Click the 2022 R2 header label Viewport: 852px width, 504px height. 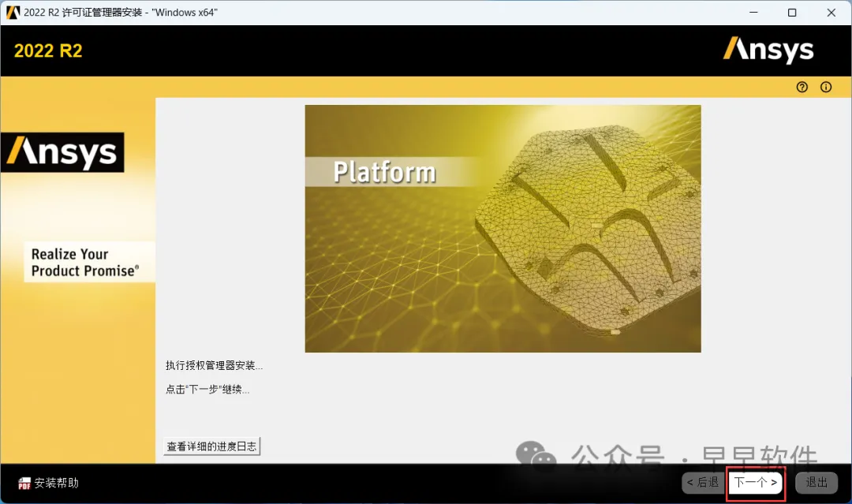click(48, 51)
